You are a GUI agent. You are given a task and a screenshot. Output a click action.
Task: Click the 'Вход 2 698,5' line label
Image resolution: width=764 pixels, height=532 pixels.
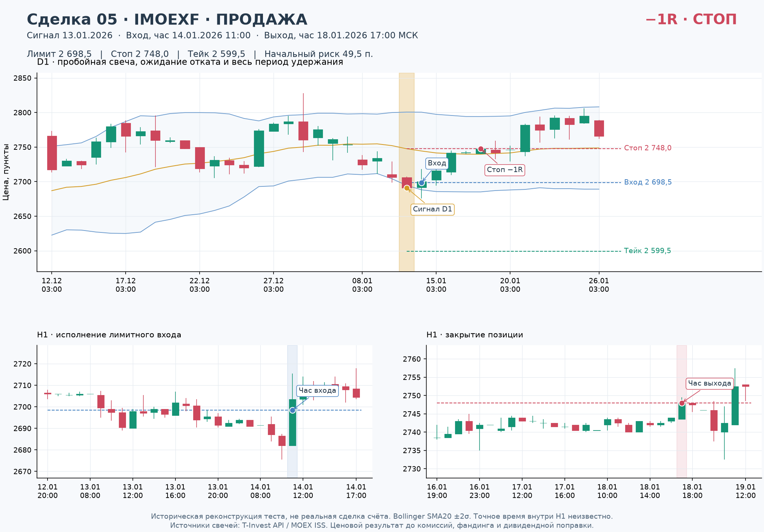coord(648,182)
